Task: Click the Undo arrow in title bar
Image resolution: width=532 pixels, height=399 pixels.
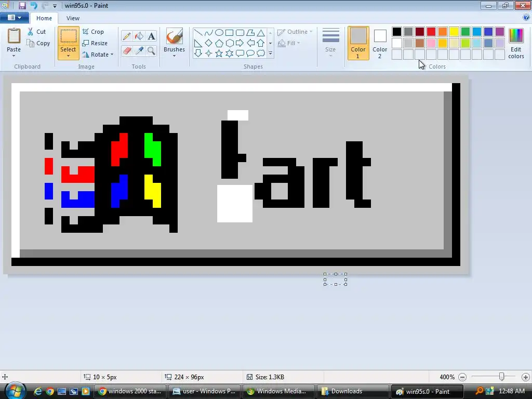Action: pos(34,5)
